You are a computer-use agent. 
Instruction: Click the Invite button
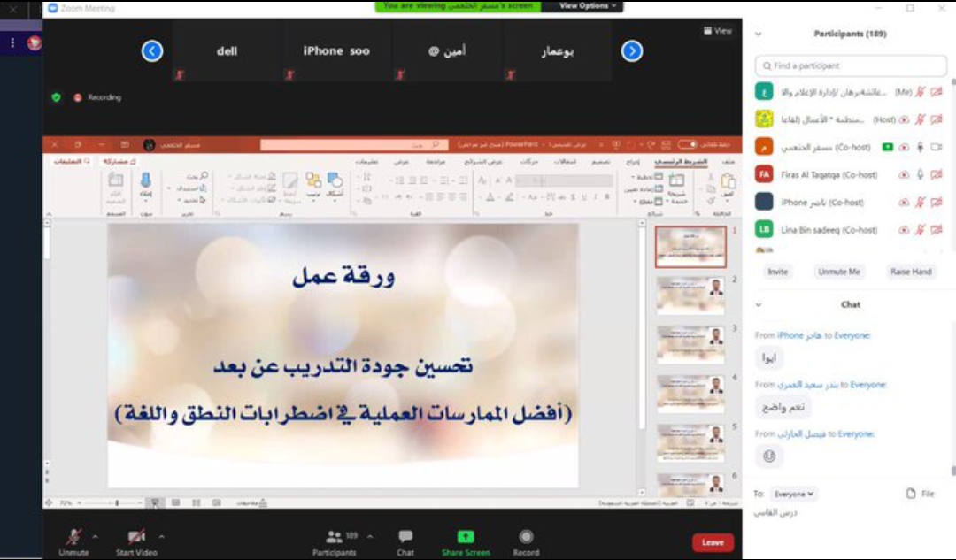[777, 272]
